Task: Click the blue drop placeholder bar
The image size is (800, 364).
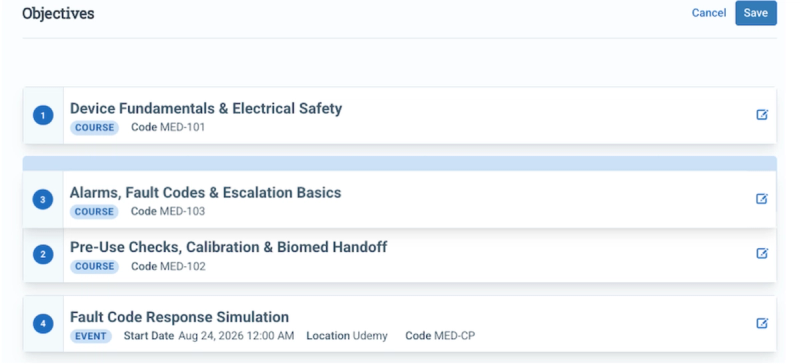Action: click(399, 163)
